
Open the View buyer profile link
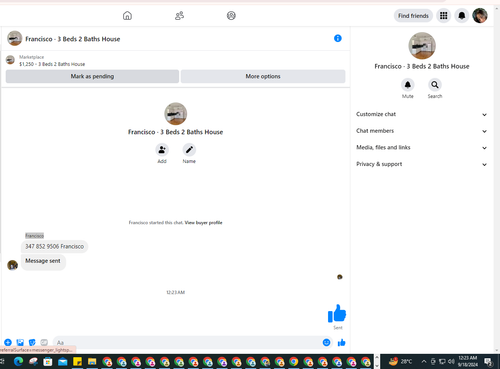[203, 223]
